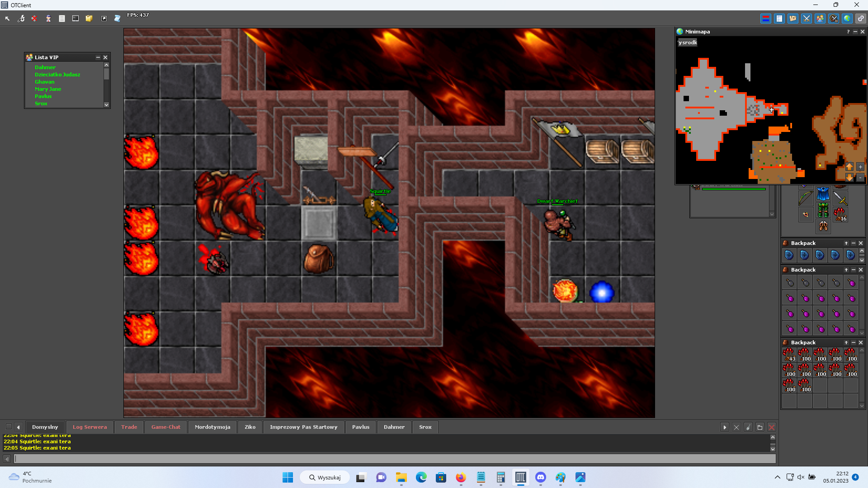Open the gears settings button top right

[x=861, y=19]
